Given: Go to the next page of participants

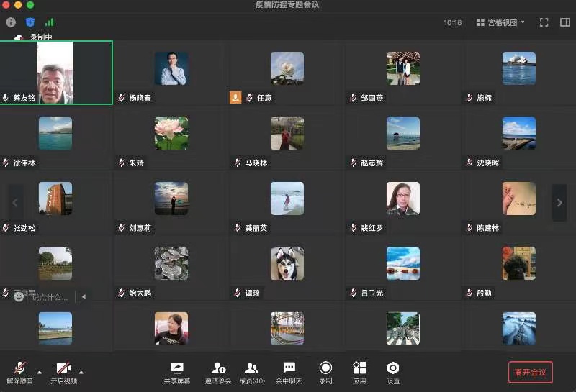Looking at the screenshot, I should pos(559,203).
